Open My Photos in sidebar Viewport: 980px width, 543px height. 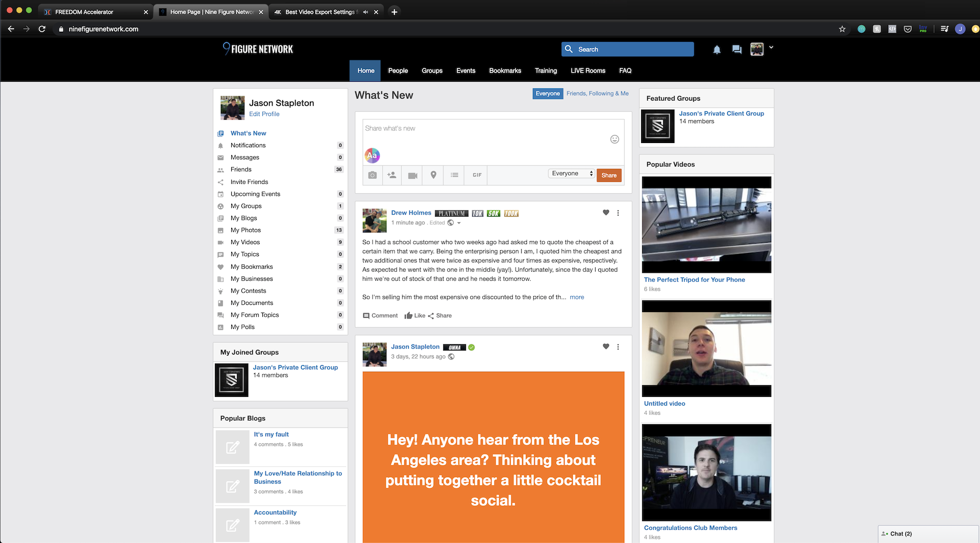point(246,230)
